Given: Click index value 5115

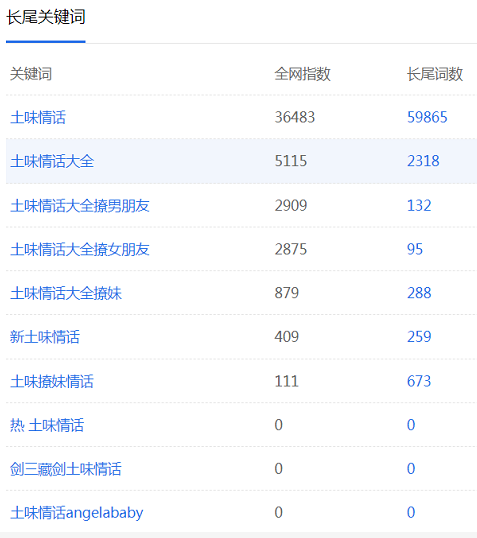Looking at the screenshot, I should click(291, 161).
